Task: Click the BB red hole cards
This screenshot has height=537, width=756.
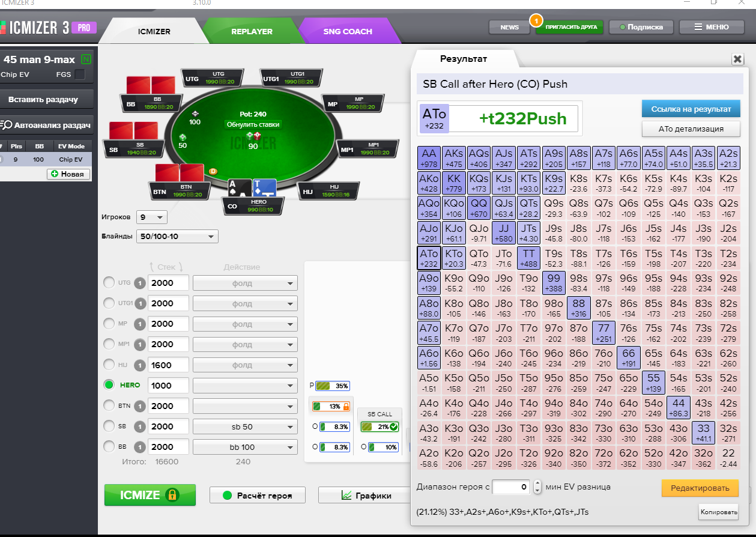Action: coord(151,85)
